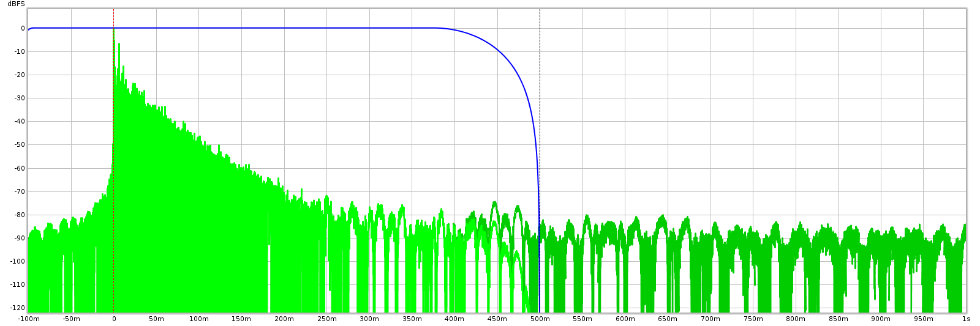Click the -70 level axis label
980x326 pixels.
20,191
